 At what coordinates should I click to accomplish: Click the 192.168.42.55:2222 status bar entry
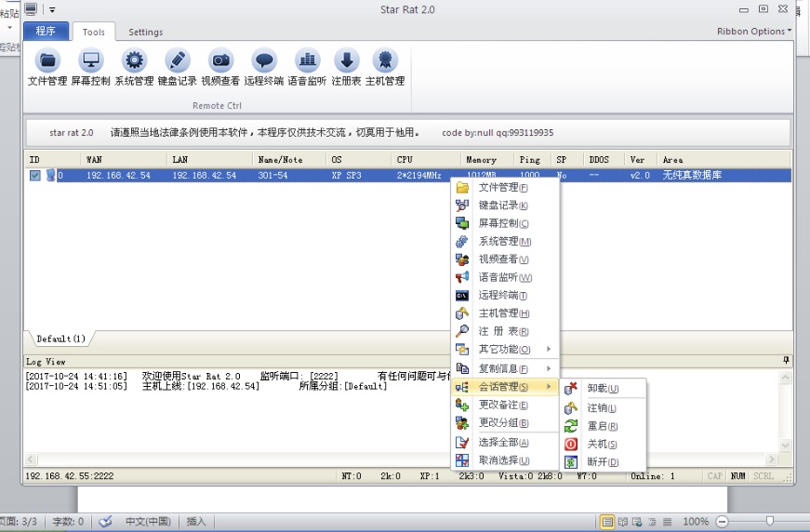pos(70,476)
